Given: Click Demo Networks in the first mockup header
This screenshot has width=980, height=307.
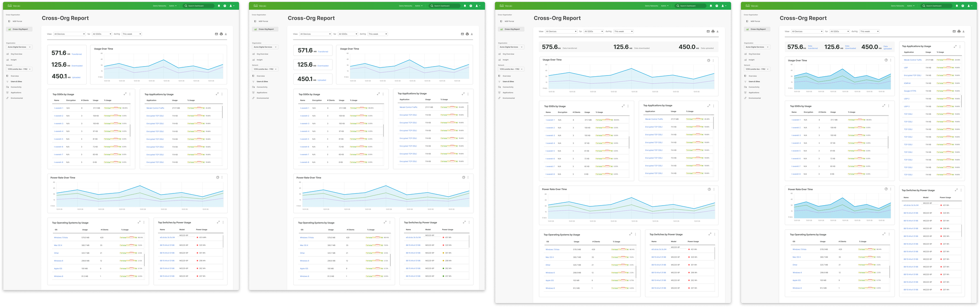Looking at the screenshot, I should tap(160, 6).
